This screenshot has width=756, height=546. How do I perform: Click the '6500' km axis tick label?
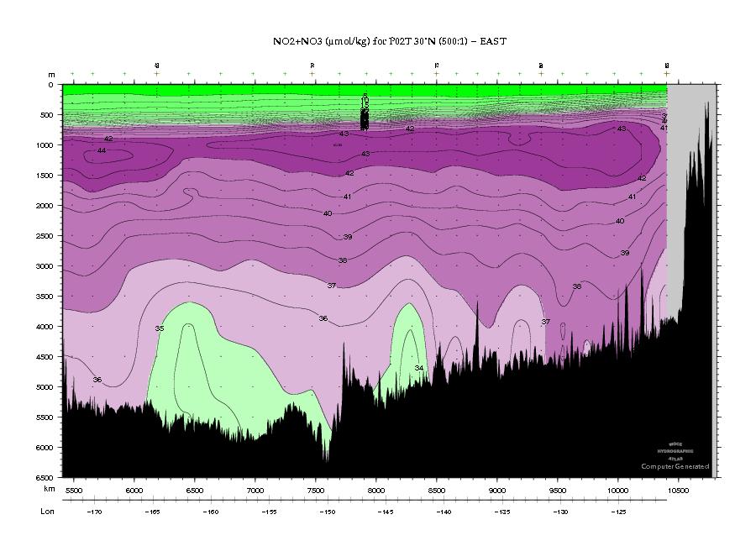click(195, 491)
